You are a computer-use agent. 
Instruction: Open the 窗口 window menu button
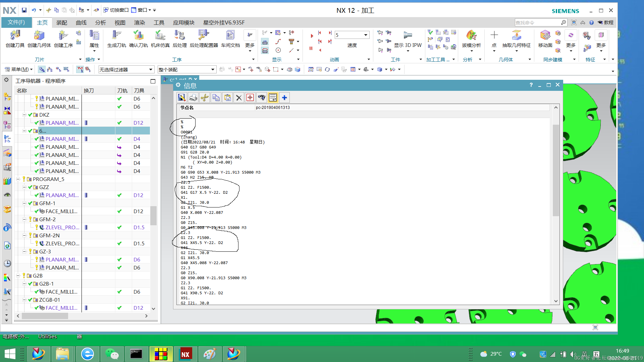141,10
